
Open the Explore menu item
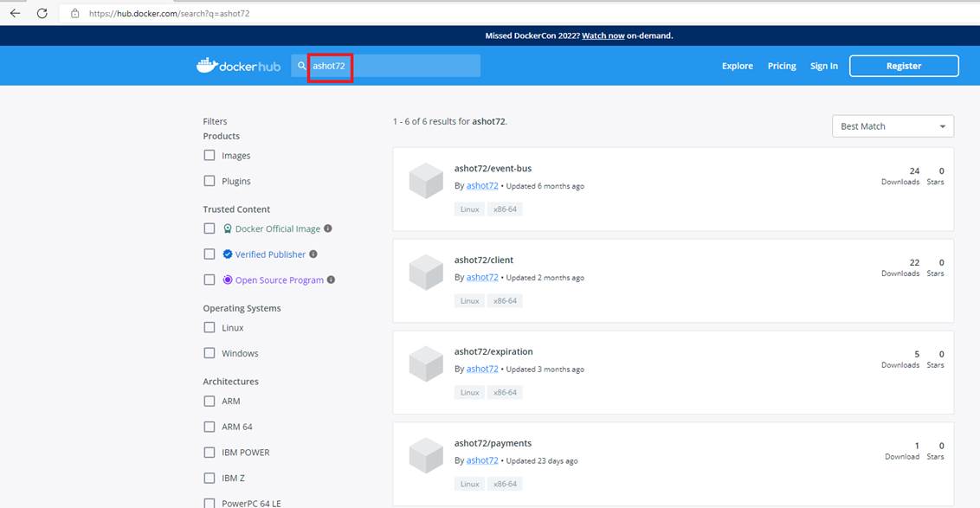click(737, 66)
